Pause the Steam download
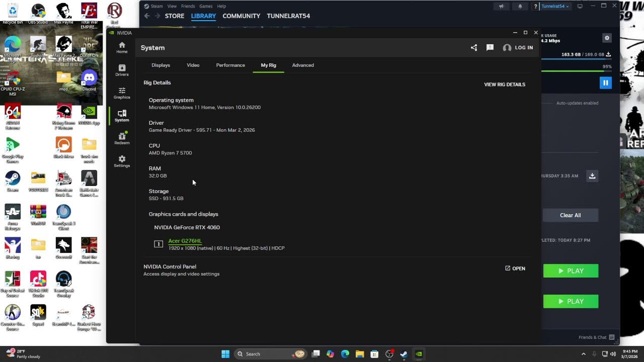 (606, 83)
